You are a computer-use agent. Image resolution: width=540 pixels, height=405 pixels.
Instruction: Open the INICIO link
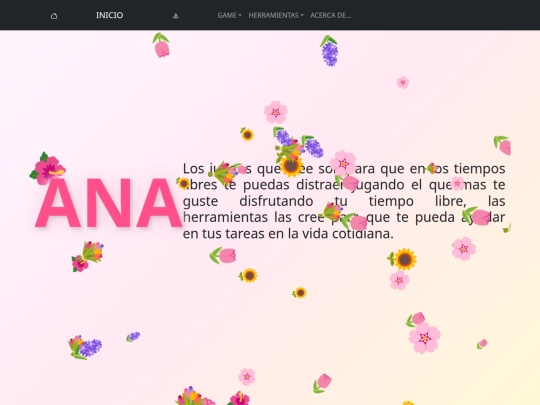tap(110, 15)
